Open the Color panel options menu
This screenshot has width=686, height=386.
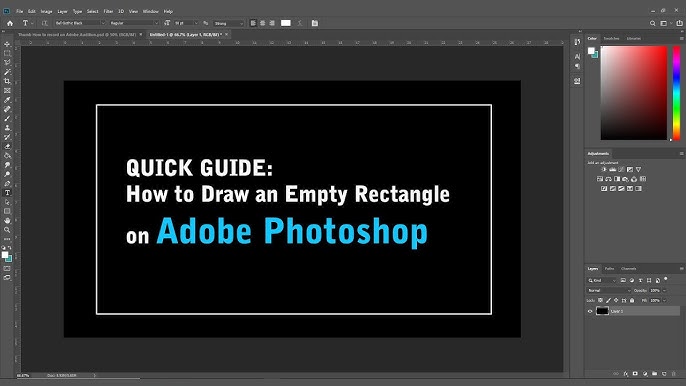[x=681, y=39]
